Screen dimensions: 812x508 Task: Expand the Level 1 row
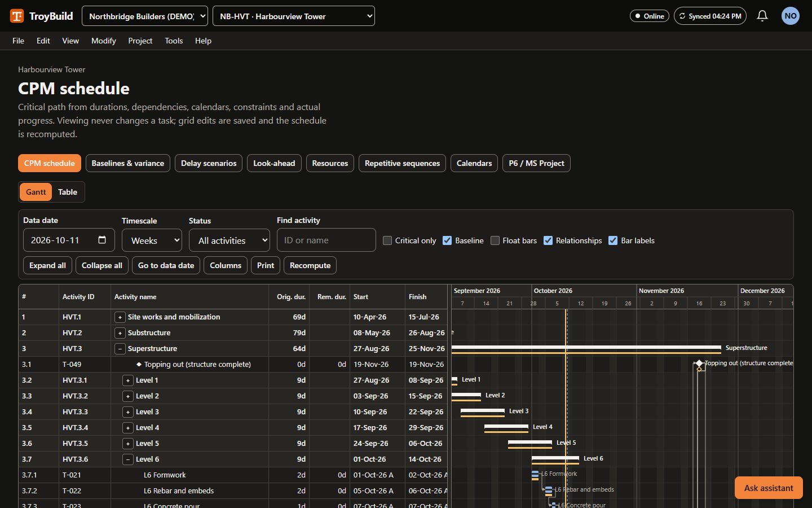(x=128, y=380)
